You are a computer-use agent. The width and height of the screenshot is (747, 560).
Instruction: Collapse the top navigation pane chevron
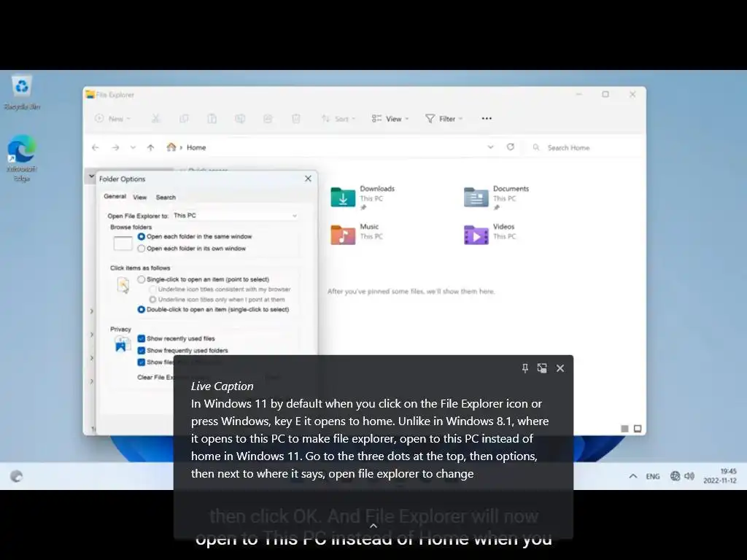pos(91,176)
